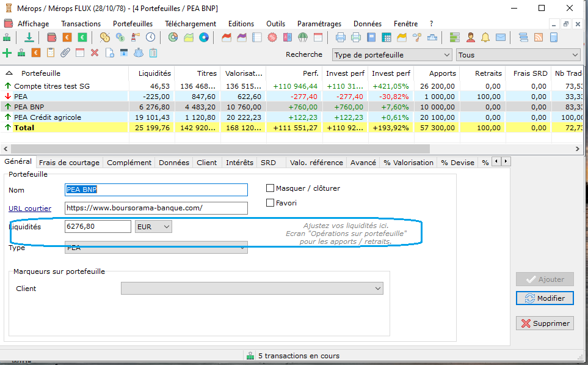588x365 pixels.
Task: Toggle the sort arrow beside Portefeuille header
Action: point(9,73)
